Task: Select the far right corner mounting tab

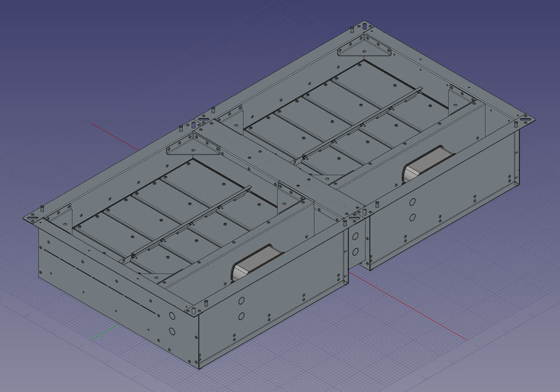Action: click(x=524, y=118)
